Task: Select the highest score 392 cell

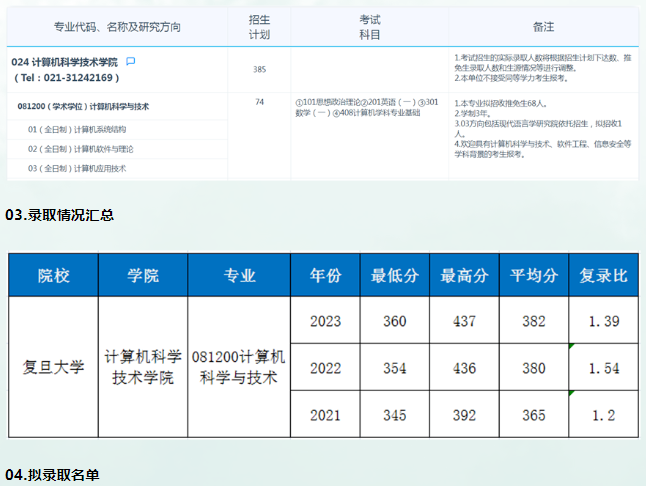Action: pos(464,414)
